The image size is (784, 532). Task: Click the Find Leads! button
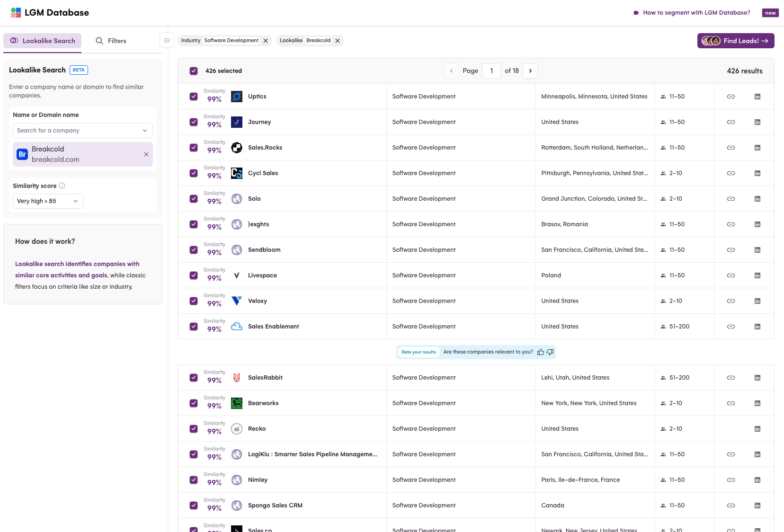(x=736, y=41)
